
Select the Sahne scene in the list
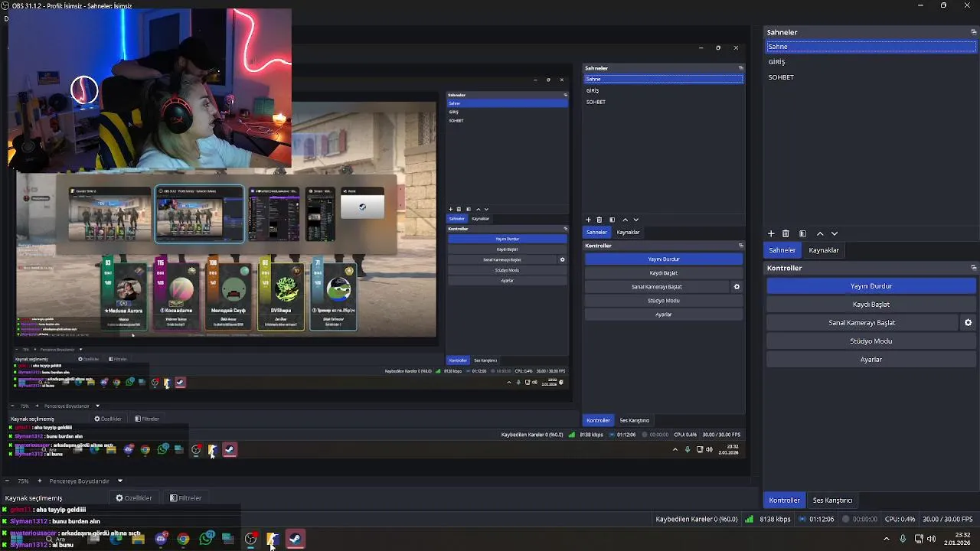click(871, 47)
